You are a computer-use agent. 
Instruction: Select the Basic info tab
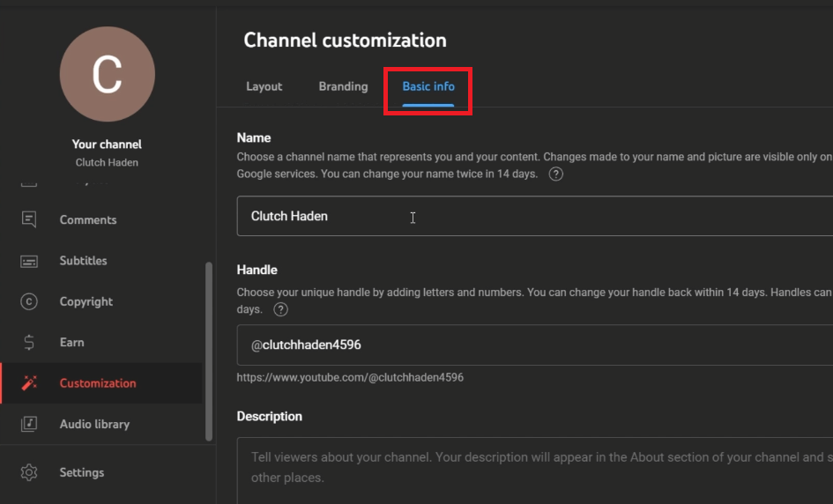[428, 86]
